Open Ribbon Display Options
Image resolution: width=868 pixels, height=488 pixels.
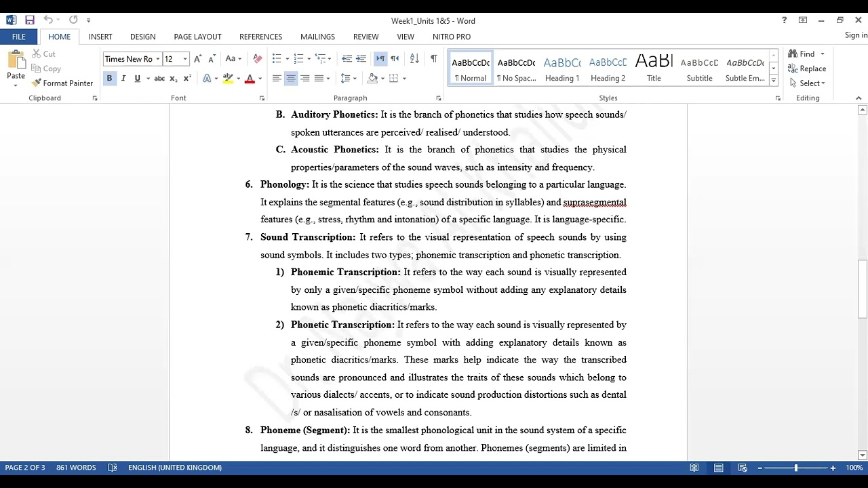[803, 20]
